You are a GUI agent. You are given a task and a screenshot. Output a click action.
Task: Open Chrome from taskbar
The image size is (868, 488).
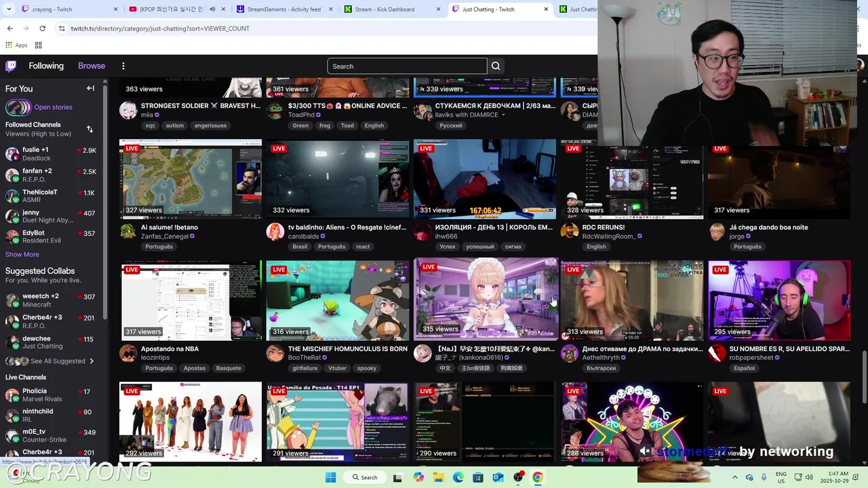coord(538,477)
